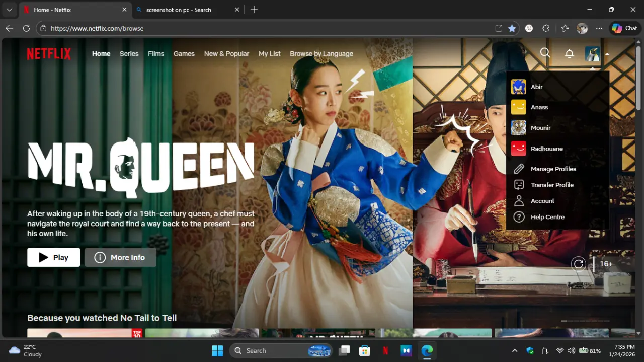Open a new browser tab
The height and width of the screenshot is (362, 644).
[254, 10]
